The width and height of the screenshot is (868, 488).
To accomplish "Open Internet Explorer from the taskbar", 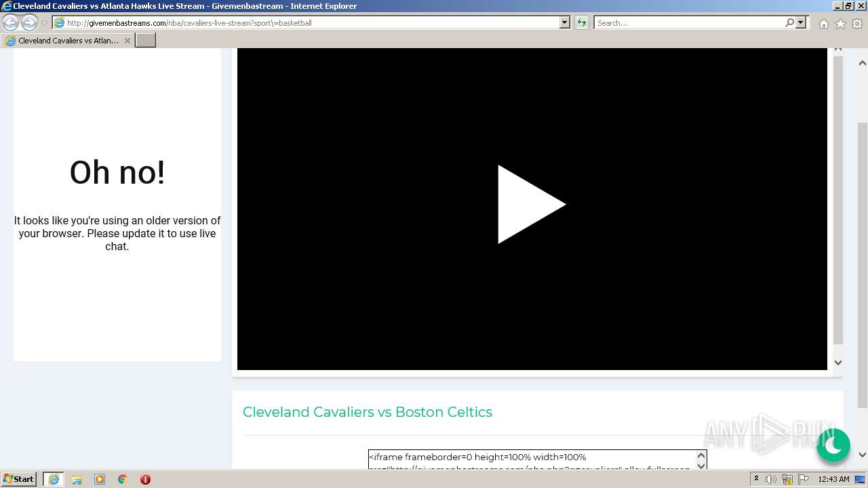I will point(53,479).
